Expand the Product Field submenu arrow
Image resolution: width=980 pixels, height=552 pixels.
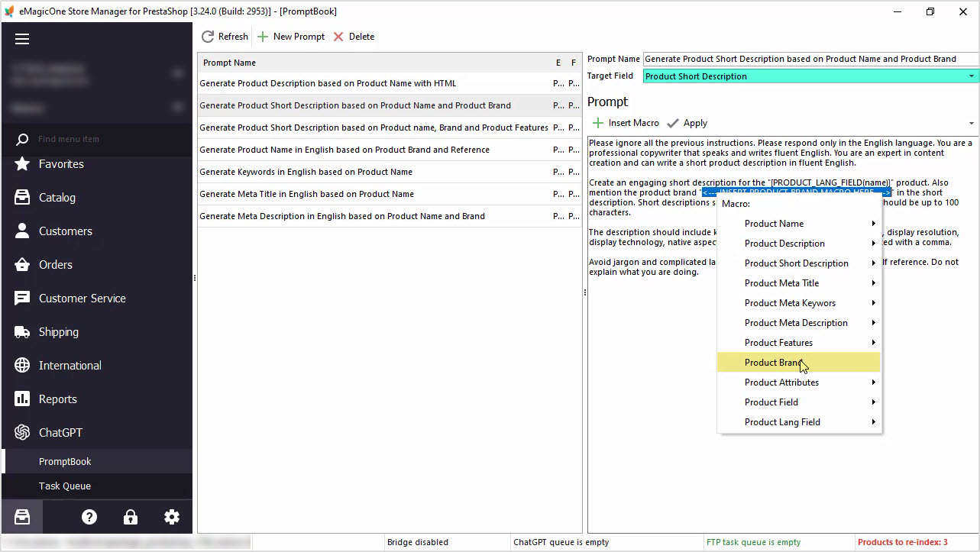click(873, 402)
